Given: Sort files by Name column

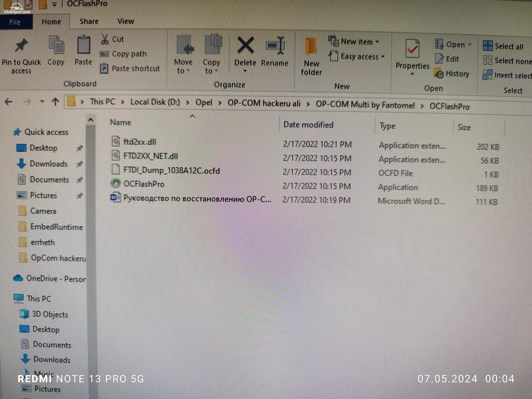Looking at the screenshot, I should tap(120, 123).
